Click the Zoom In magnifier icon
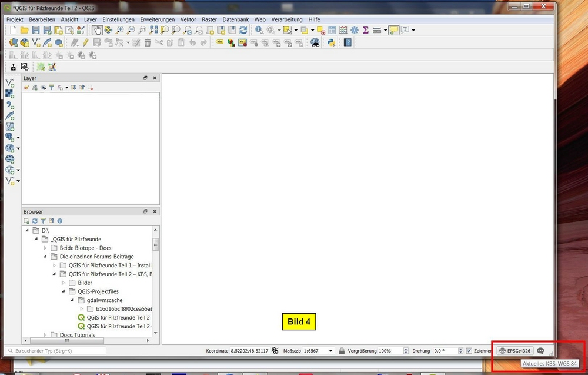588x375 pixels. [120, 30]
